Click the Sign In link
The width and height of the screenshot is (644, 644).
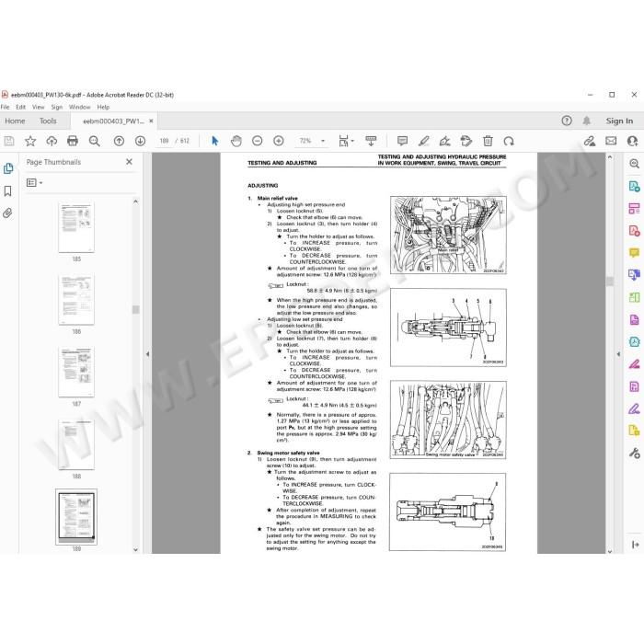click(x=619, y=121)
